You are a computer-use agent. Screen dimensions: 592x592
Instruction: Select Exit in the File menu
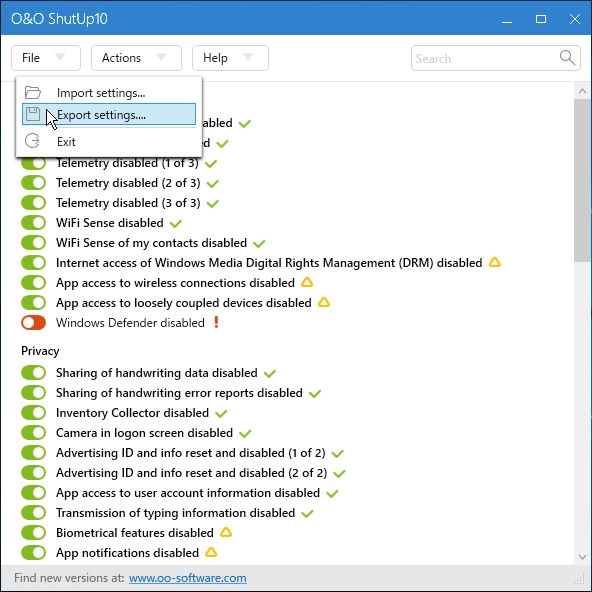click(109, 142)
